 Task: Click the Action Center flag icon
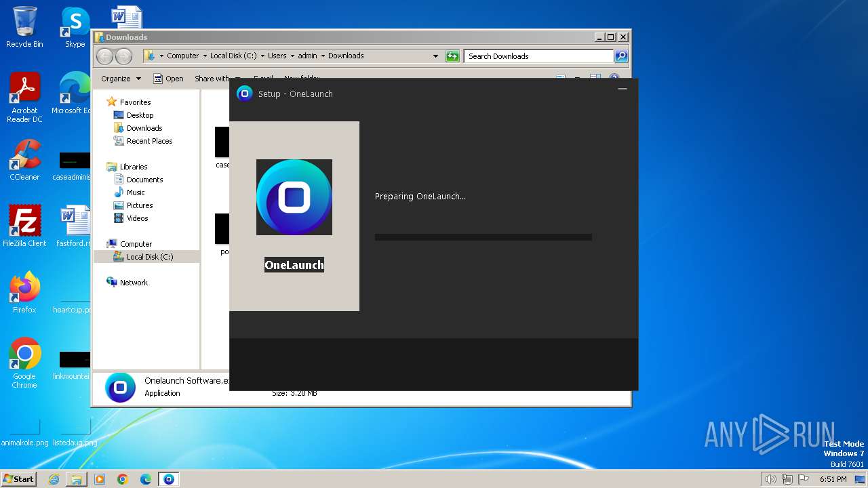pyautogui.click(x=804, y=479)
